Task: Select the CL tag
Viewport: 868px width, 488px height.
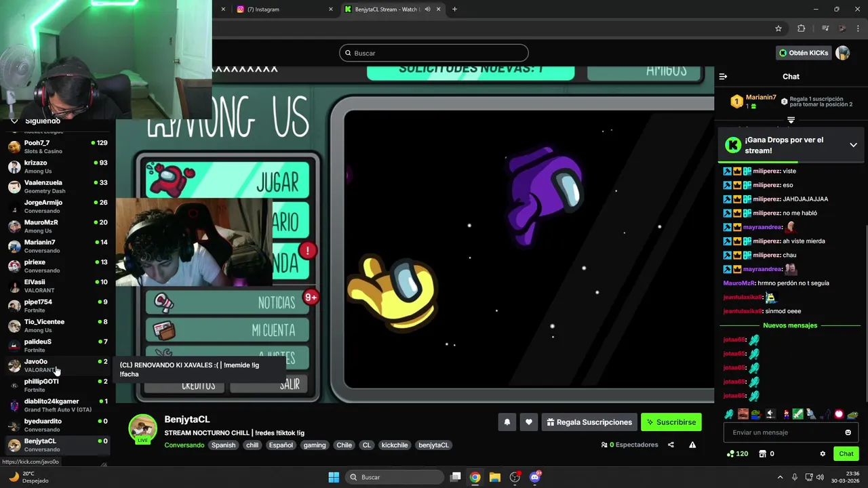Action: 367,445
